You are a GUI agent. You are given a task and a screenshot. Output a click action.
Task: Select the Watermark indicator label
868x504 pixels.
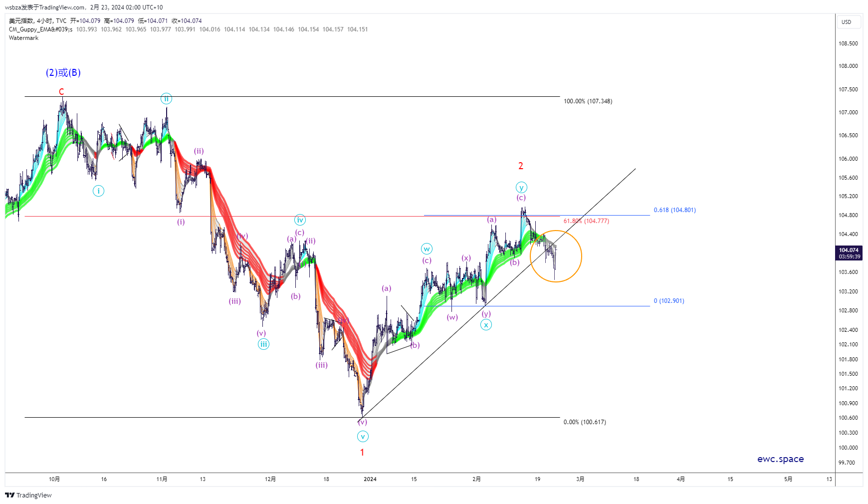(23, 38)
